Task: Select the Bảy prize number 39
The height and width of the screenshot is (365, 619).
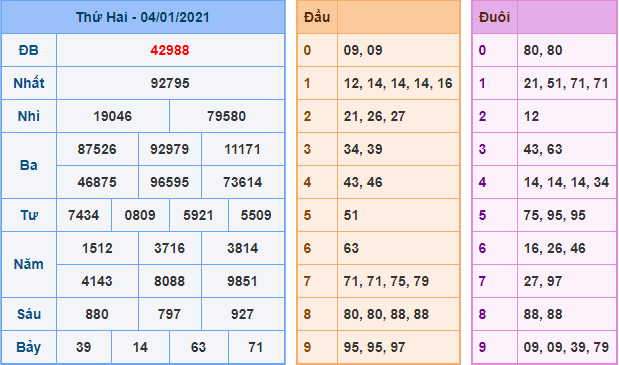Action: (84, 347)
